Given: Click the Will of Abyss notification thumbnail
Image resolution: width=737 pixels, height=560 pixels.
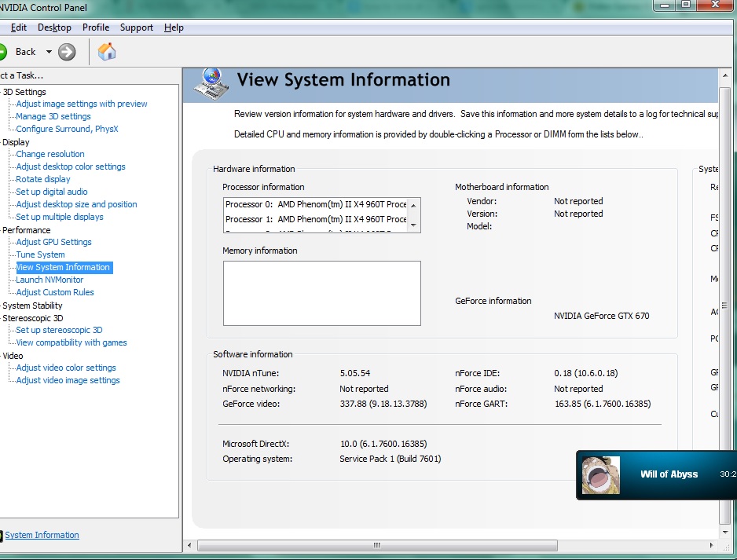Looking at the screenshot, I should (x=601, y=475).
